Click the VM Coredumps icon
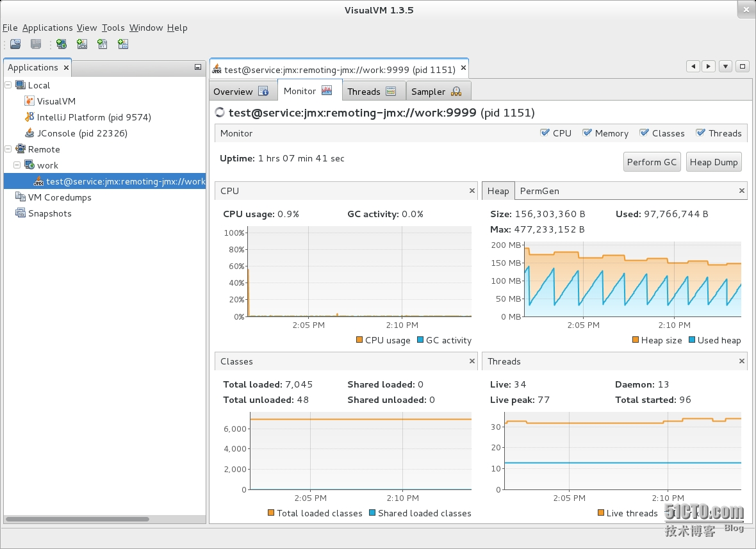Screen dimensions: 756x549 [21, 197]
